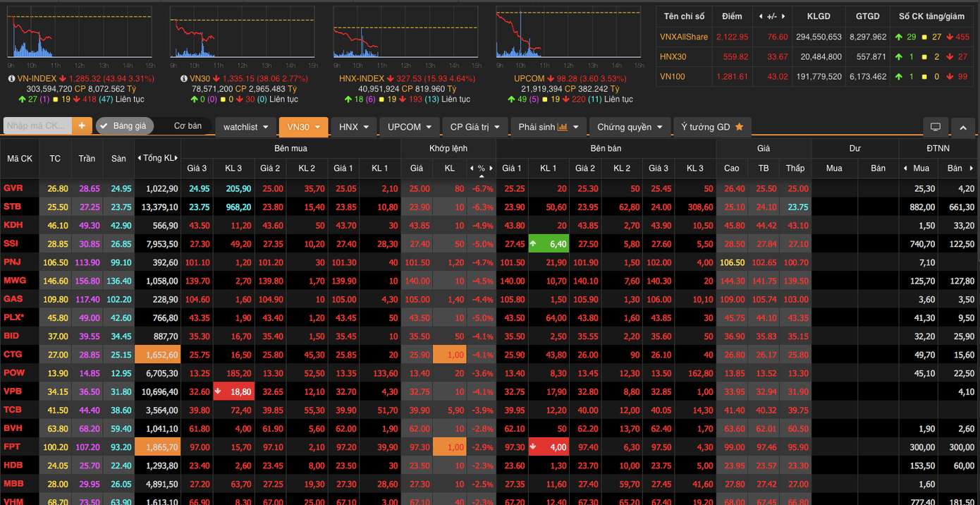Expand the watchlist dropdown
Screen dimensions: 980x505
click(x=245, y=127)
